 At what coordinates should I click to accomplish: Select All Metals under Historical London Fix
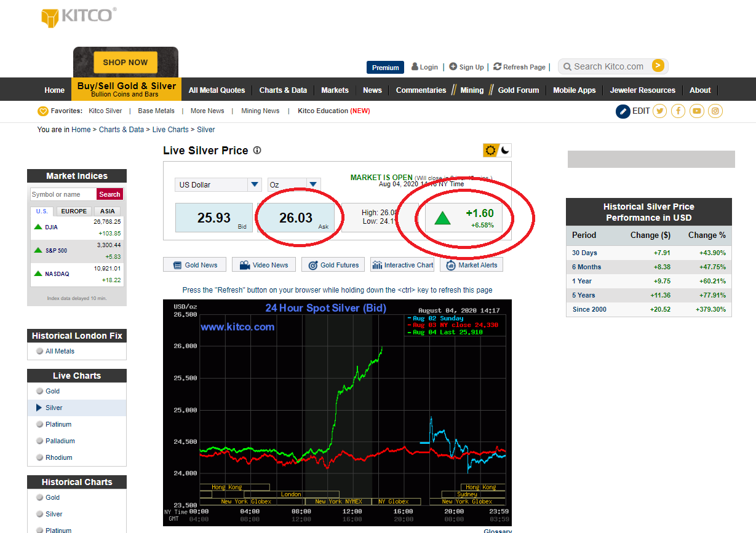tap(60, 351)
